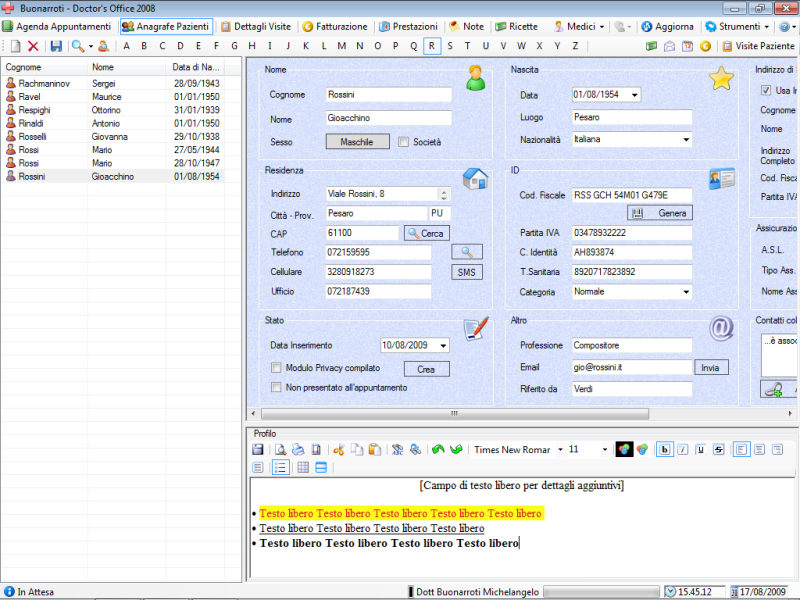800x600 pixels.
Task: Open the Medici dropdown menu
Action: click(580, 27)
